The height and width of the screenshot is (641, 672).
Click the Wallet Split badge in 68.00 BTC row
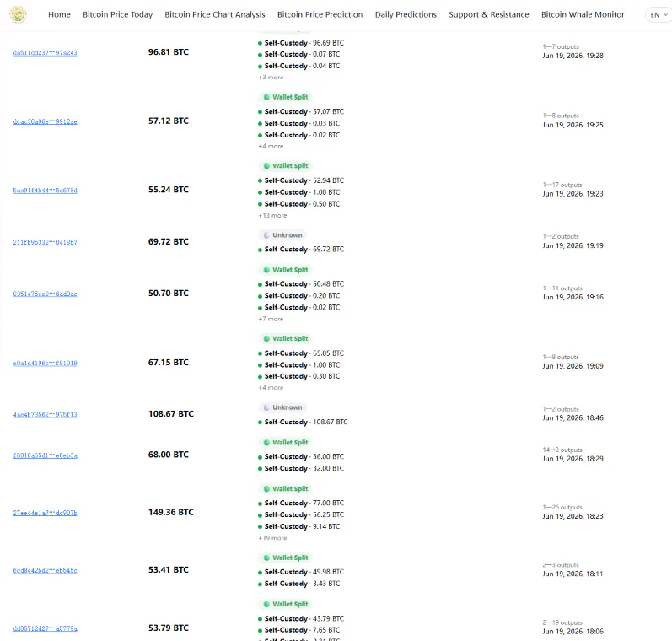(285, 442)
